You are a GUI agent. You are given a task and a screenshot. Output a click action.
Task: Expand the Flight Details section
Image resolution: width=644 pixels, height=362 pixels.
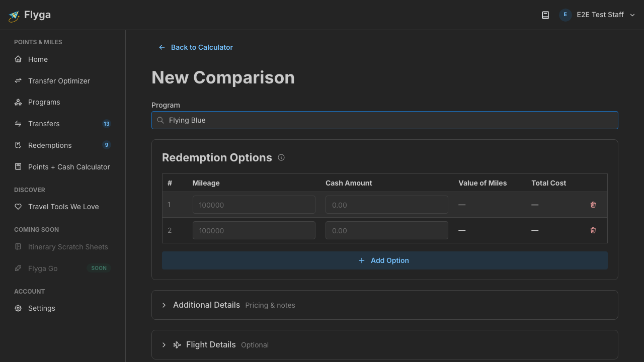(385, 345)
